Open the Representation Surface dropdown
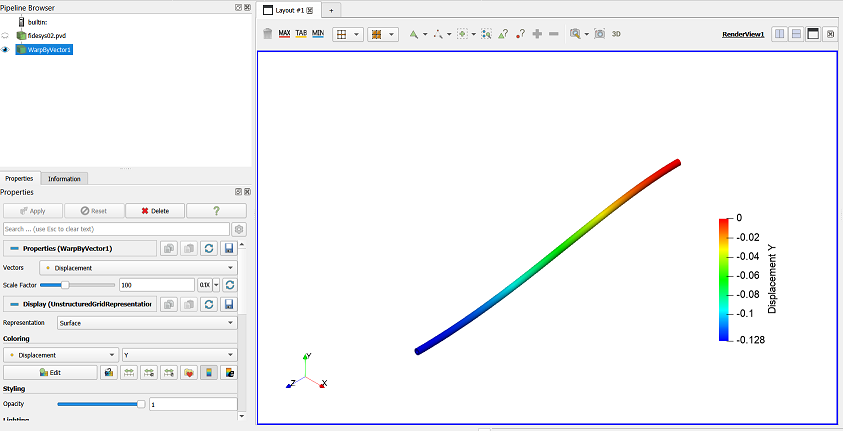Image resolution: width=843 pixels, height=431 pixels. tap(147, 323)
